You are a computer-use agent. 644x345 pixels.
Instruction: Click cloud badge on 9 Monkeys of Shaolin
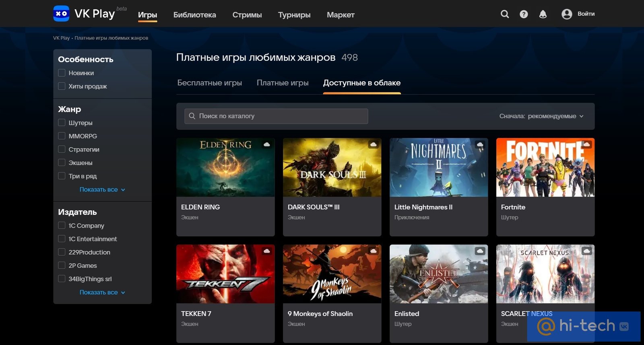[374, 251]
